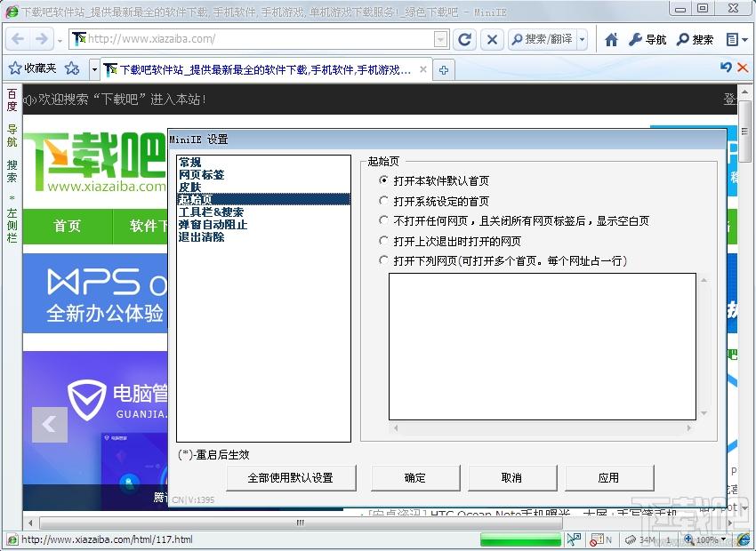The image size is (756, 551).
Task: Select 打开系统设定的首页 radio option
Action: (384, 201)
